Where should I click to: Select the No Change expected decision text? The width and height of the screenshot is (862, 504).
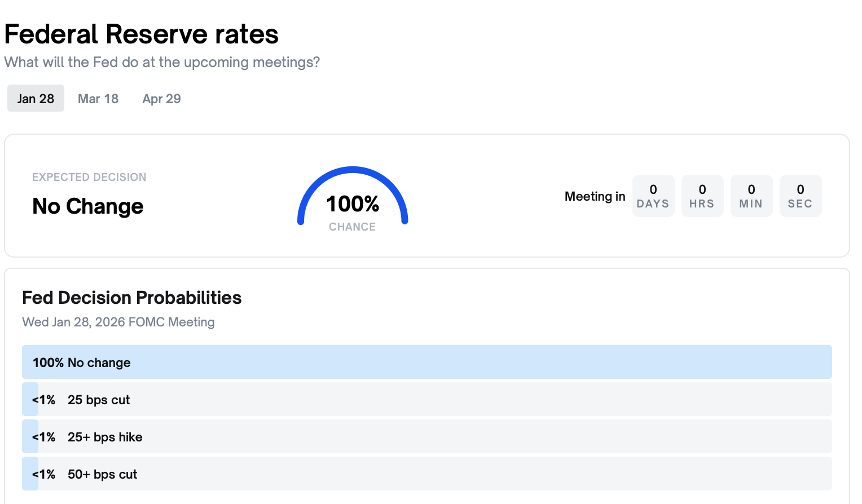[88, 206]
